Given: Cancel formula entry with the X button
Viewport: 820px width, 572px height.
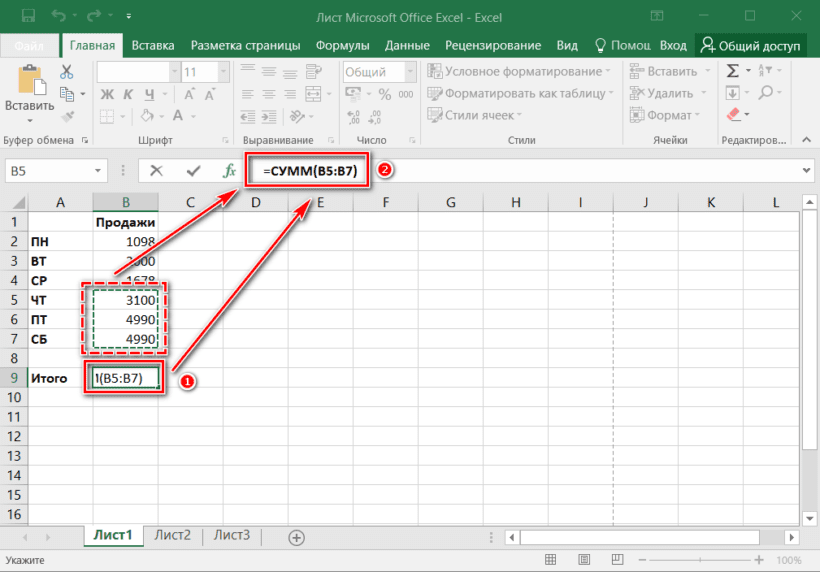Looking at the screenshot, I should [156, 171].
